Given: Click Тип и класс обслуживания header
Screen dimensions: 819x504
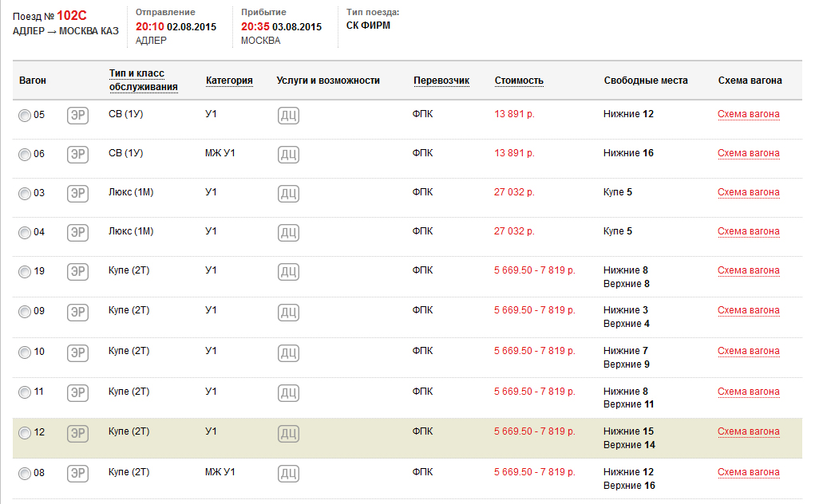Looking at the screenshot, I should point(143,81).
